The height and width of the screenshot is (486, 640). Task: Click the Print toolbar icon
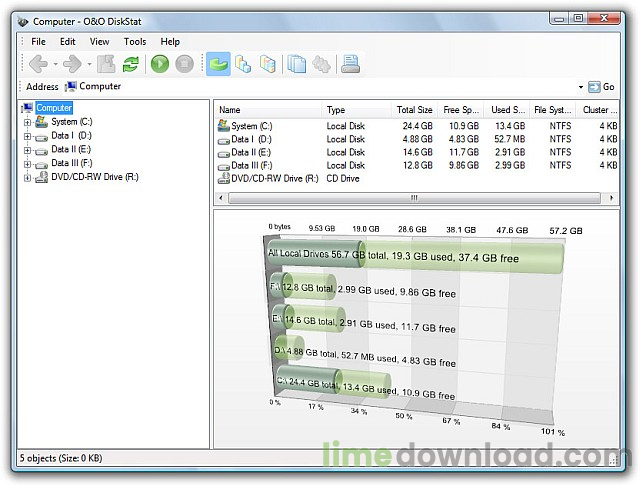350,64
